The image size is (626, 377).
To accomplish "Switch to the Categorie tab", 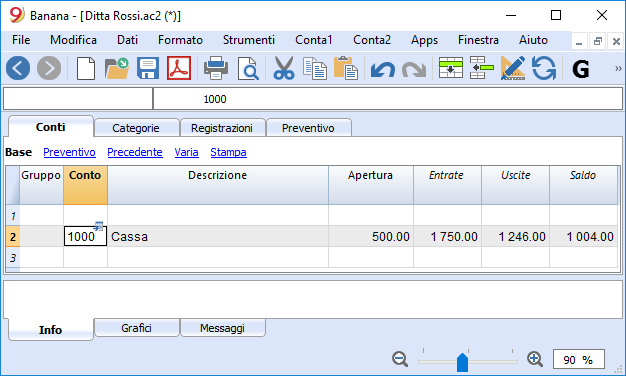I will (x=136, y=128).
